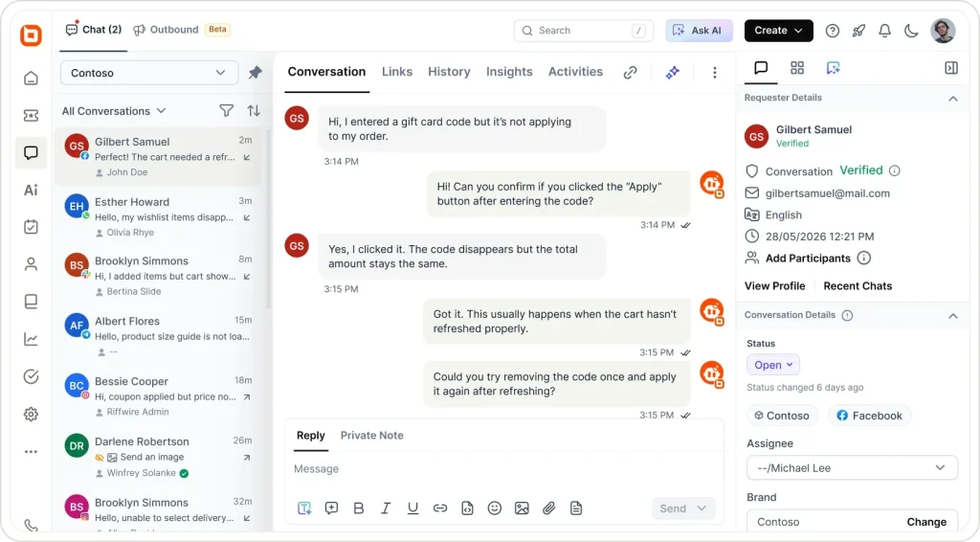Open the Contoso inbox dropdown
The width and height of the screenshot is (980, 542).
pos(148,73)
